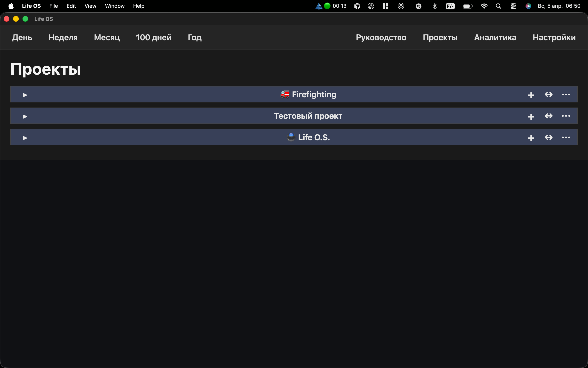Image resolution: width=588 pixels, height=368 pixels.
Task: Toggle width arrows for Life O.S. project
Action: 549,138
